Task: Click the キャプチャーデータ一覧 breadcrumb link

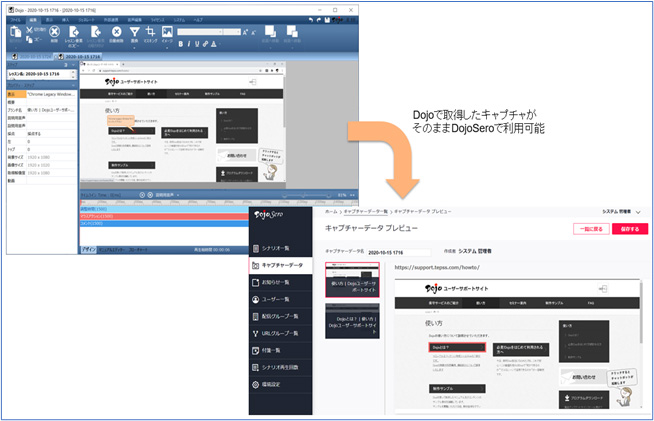Action: click(366, 212)
